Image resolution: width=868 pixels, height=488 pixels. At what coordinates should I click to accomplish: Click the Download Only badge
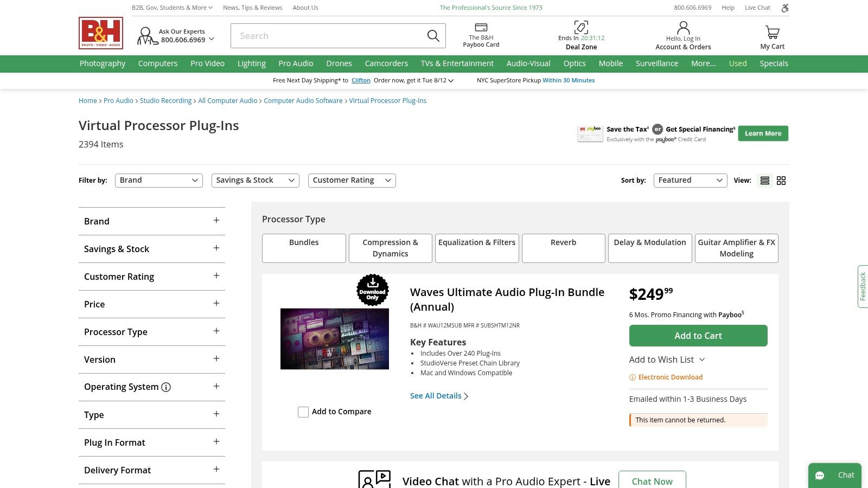point(373,290)
